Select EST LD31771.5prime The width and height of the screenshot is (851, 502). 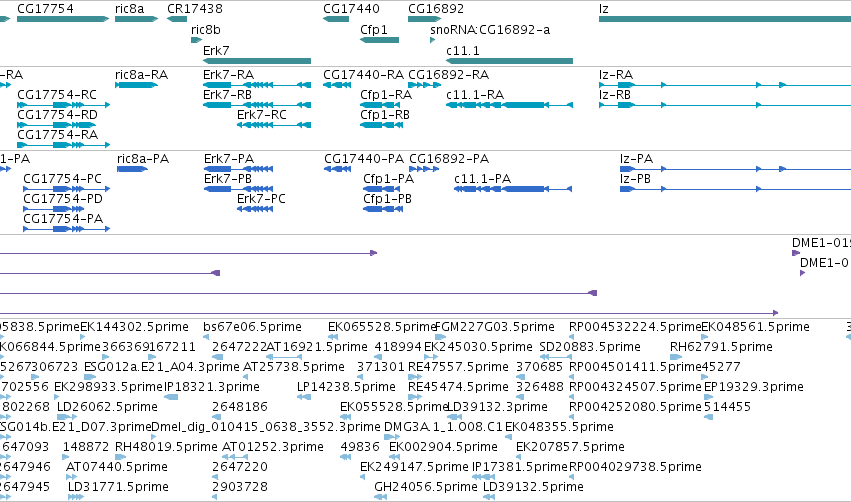(118, 487)
